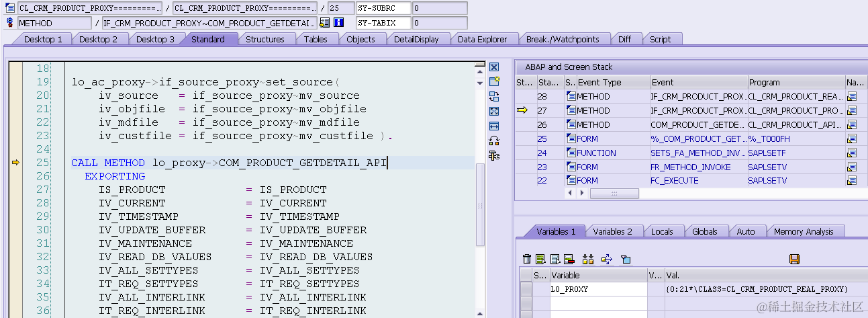The image size is (868, 318).
Task: Click the SY-TABIX variable name field
Action: (x=383, y=23)
